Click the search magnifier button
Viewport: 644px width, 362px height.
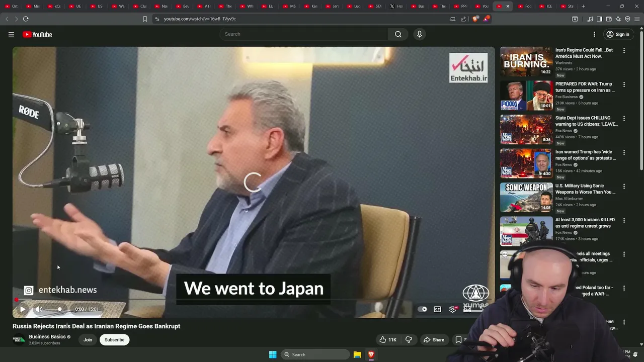[398, 34]
